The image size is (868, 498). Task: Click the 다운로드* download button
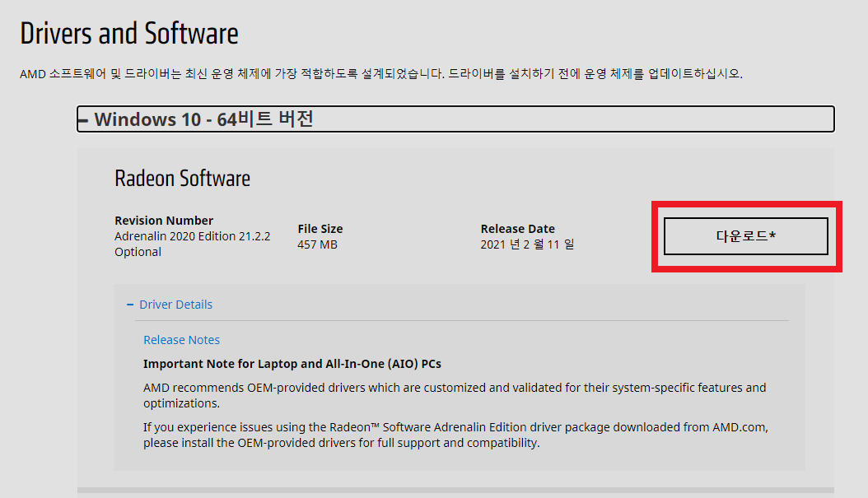[745, 236]
